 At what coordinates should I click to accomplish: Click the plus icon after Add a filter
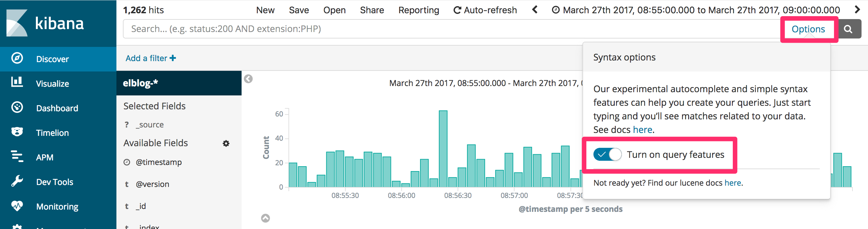coord(173,58)
